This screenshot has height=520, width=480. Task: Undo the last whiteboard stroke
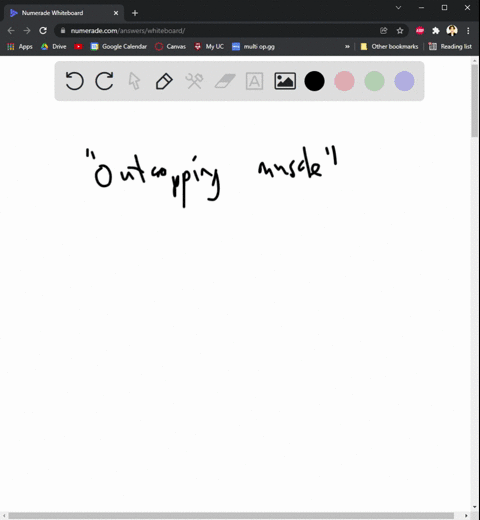coord(74,81)
